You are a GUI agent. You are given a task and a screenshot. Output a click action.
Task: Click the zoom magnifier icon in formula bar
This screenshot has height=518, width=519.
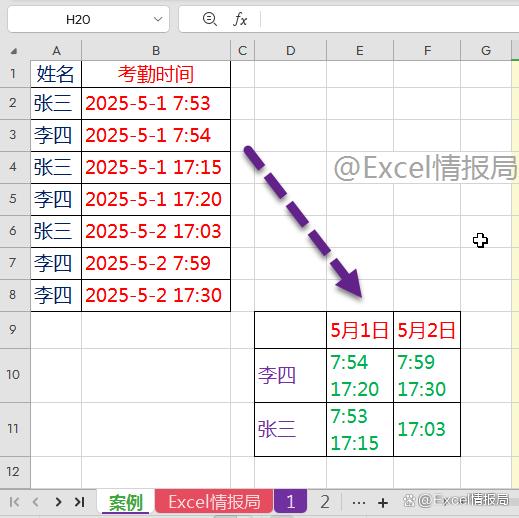click(210, 19)
